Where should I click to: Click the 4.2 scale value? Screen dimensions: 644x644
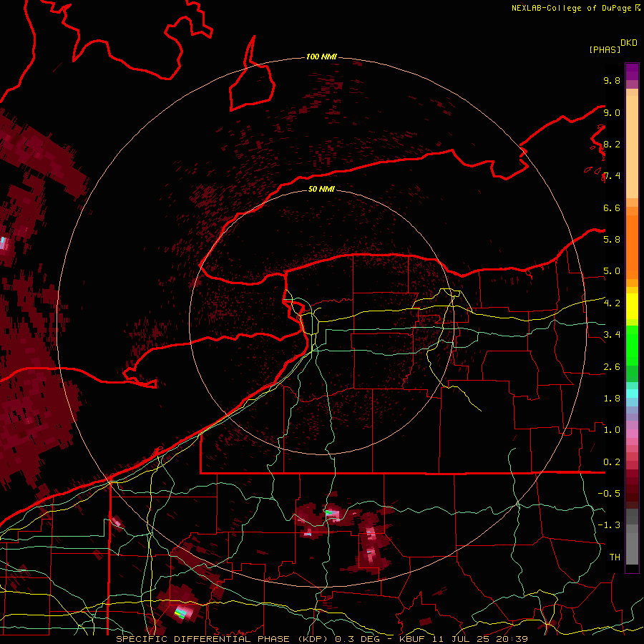coord(612,303)
